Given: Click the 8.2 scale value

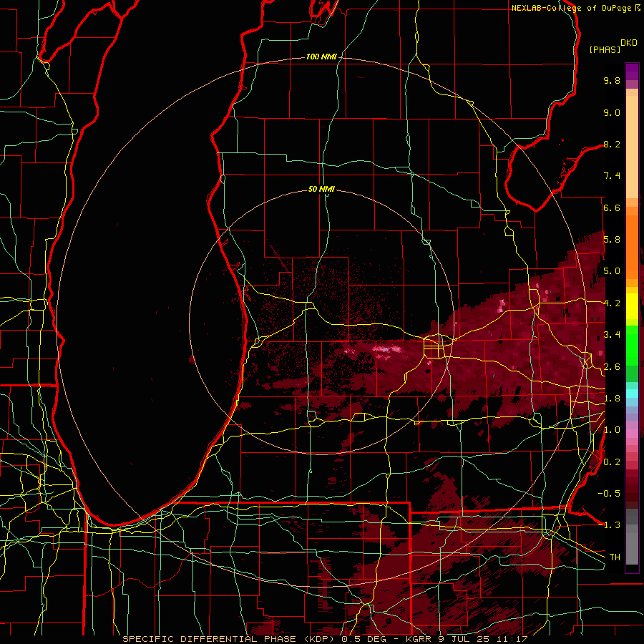Looking at the screenshot, I should (x=612, y=144).
